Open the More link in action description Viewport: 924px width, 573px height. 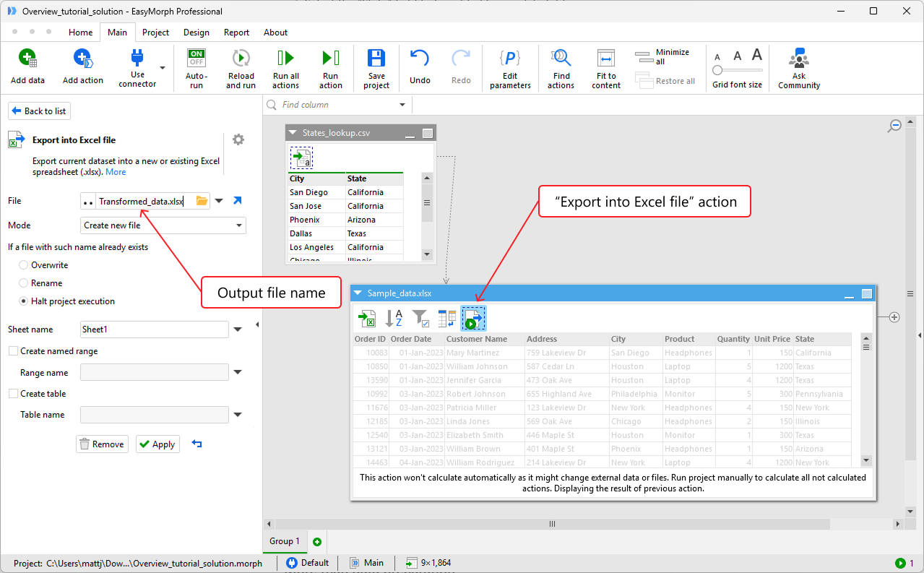tap(116, 172)
